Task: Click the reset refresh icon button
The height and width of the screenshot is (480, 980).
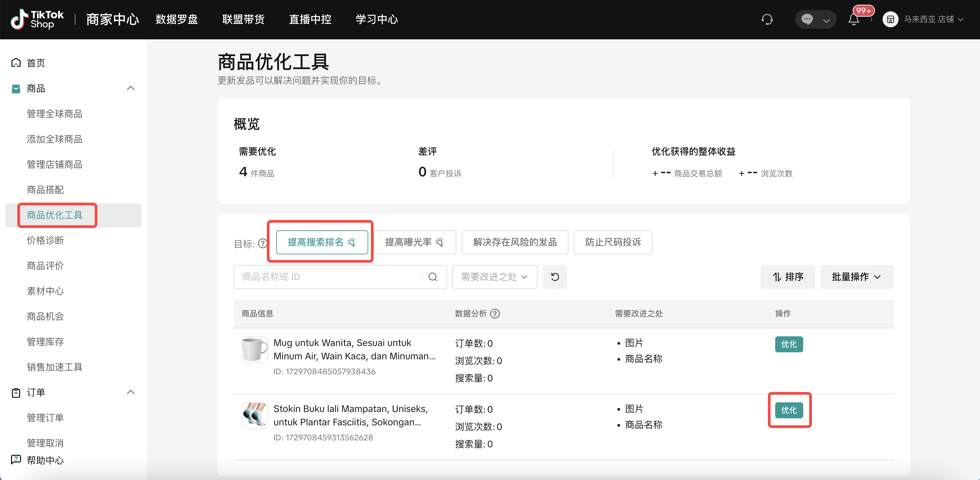Action: (555, 277)
